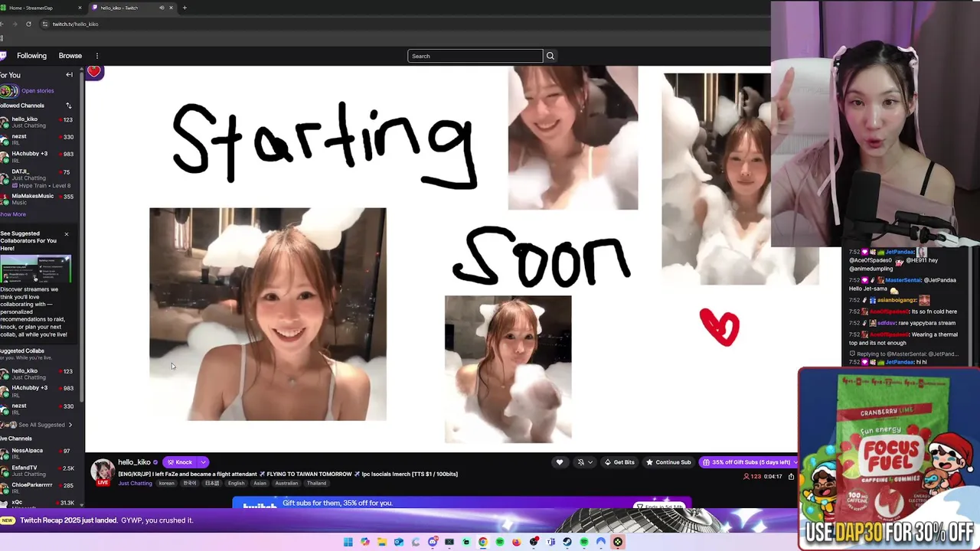Viewport: 980px width, 551px height.
Task: Open 35% off Gift Subs offer
Action: click(750, 462)
